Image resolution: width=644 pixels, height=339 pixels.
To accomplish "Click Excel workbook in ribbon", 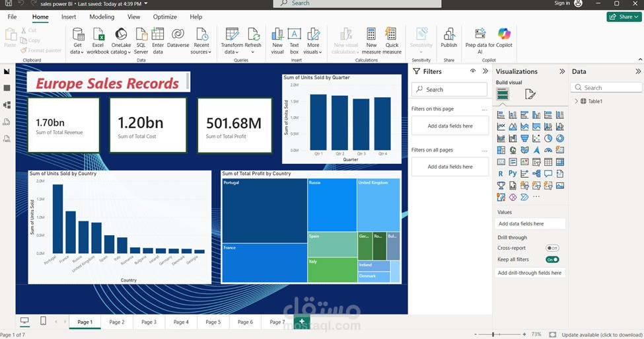I will (x=98, y=41).
